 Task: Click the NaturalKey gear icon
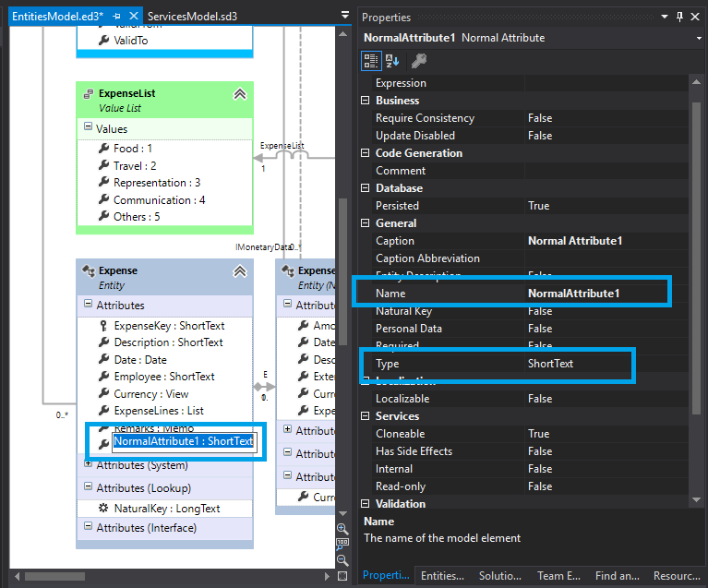coord(103,508)
